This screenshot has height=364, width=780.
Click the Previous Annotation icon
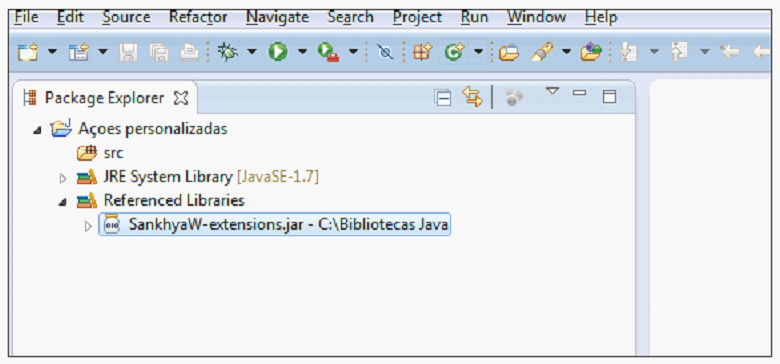[680, 52]
